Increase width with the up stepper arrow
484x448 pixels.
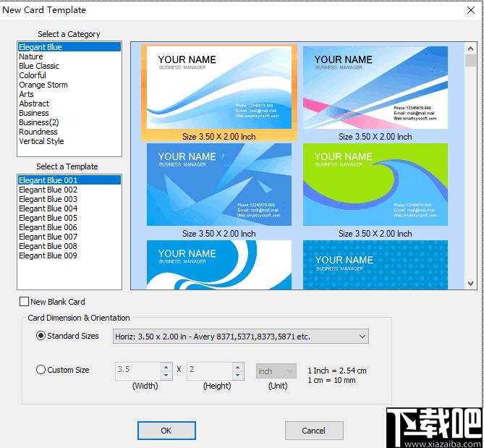click(166, 367)
